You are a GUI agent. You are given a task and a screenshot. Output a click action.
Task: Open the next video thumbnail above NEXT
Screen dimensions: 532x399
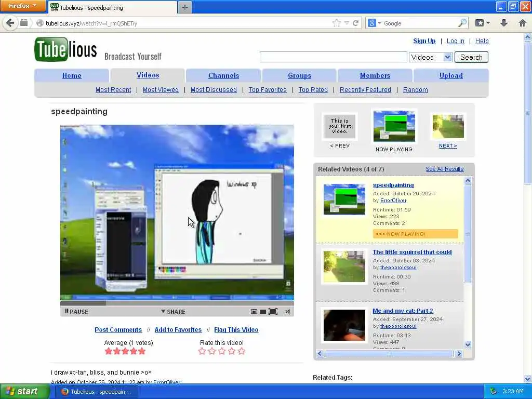tap(448, 126)
